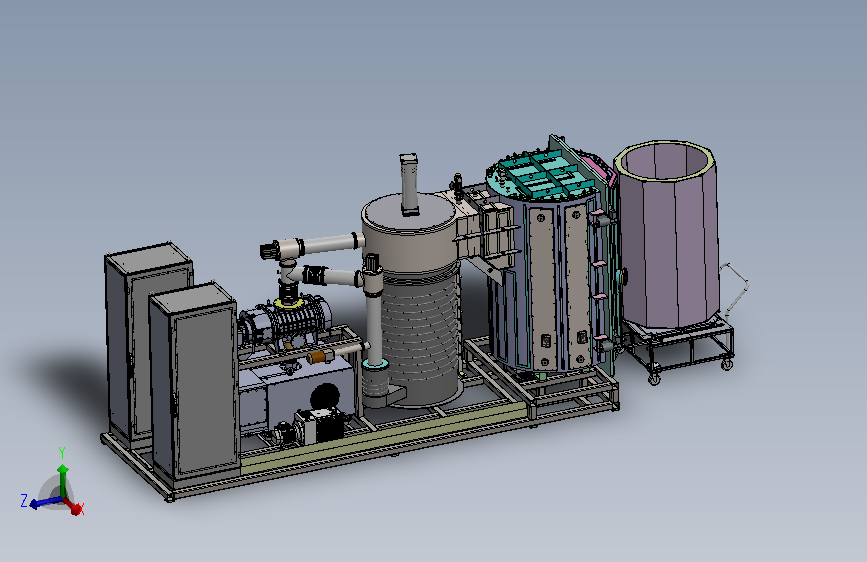
Task: Select the yellow-green beam on the base frame
Action: (382, 440)
